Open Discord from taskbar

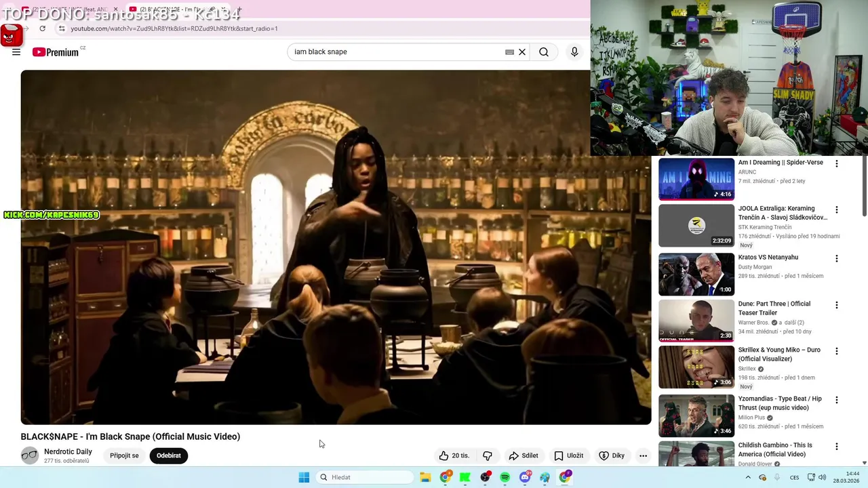pyautogui.click(x=525, y=477)
